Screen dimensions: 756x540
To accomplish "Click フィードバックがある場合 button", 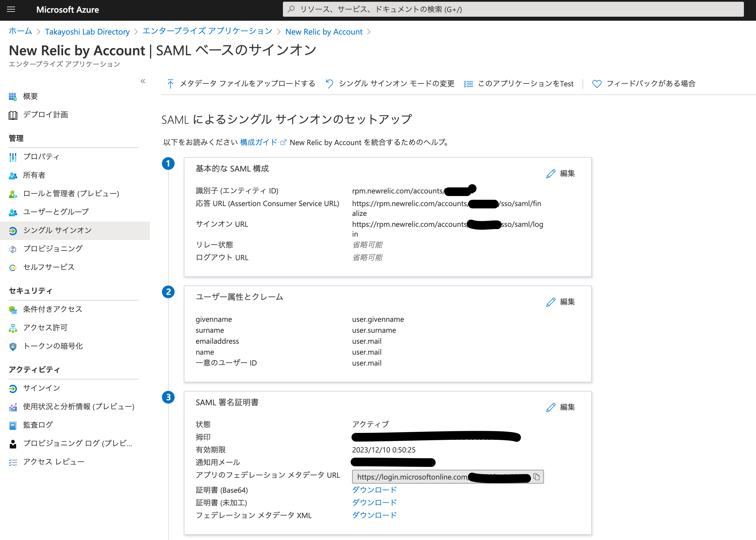I will tap(644, 84).
